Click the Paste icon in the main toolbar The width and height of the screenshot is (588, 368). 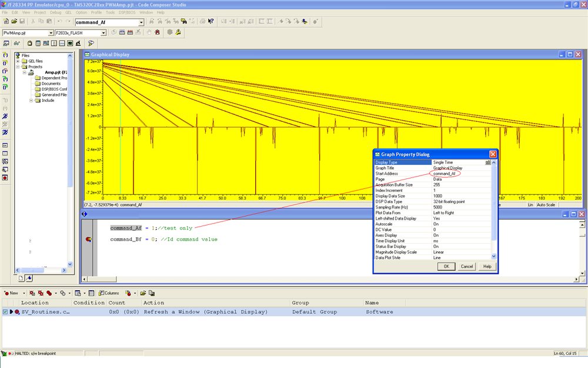pos(49,21)
